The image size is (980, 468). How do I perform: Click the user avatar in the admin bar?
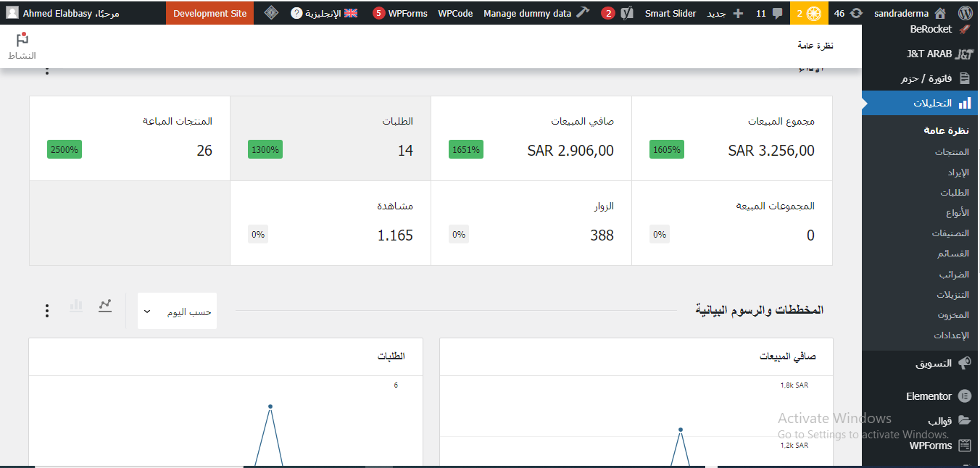click(12, 13)
